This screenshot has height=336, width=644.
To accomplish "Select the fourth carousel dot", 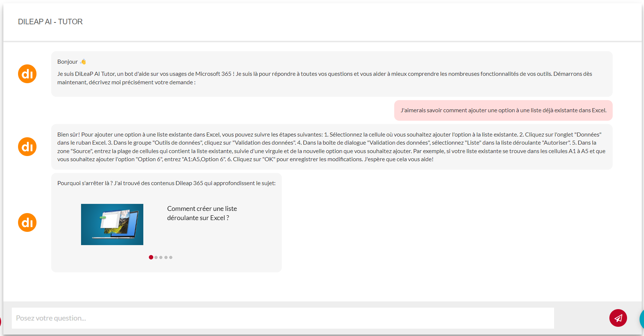I will pos(166,257).
